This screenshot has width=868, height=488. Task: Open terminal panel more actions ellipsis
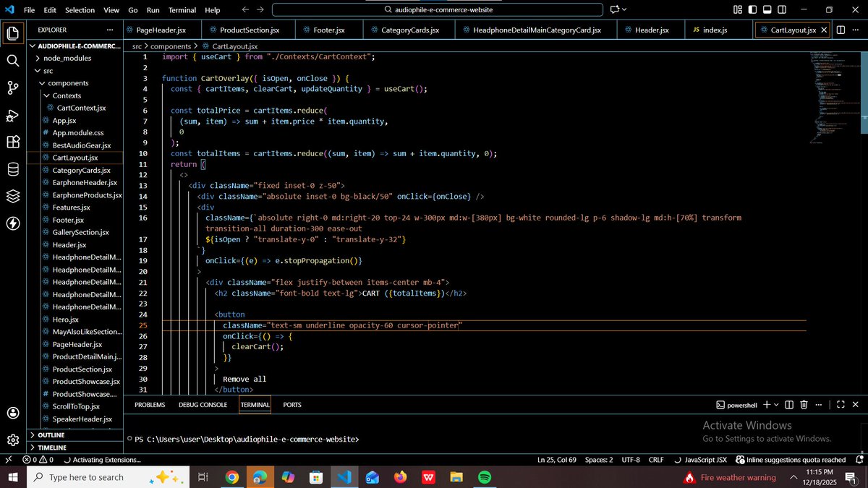pyautogui.click(x=820, y=405)
